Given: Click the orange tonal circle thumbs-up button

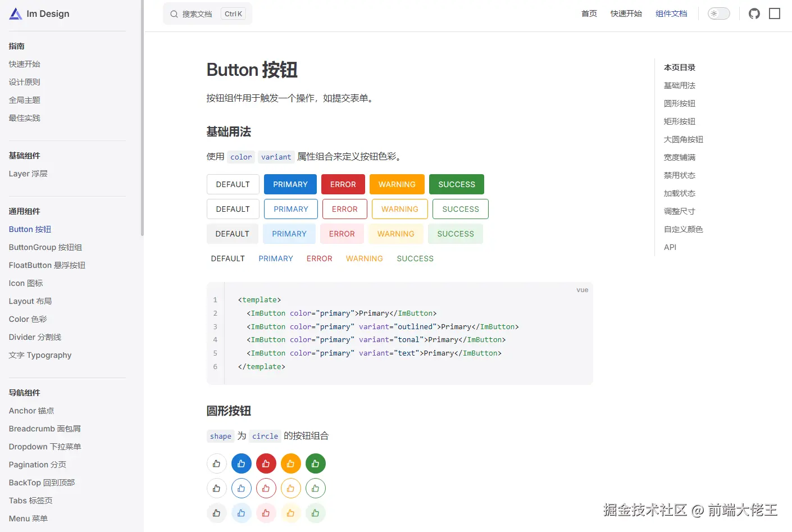Looking at the screenshot, I should [291, 513].
